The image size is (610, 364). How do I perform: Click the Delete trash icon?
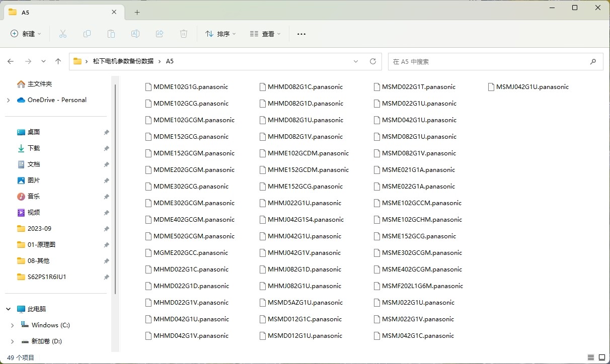tap(184, 34)
